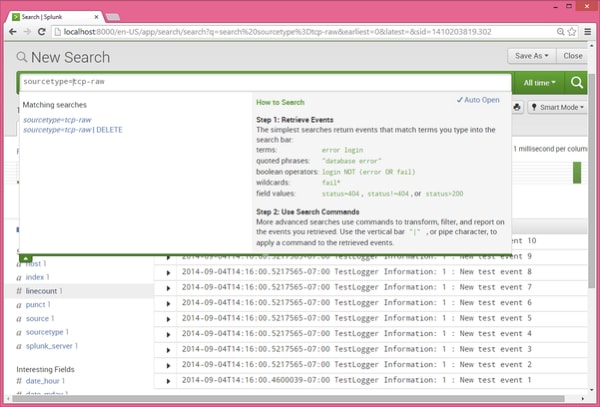Expand the row for test event 2
This screenshot has height=407, width=600.
(168, 366)
